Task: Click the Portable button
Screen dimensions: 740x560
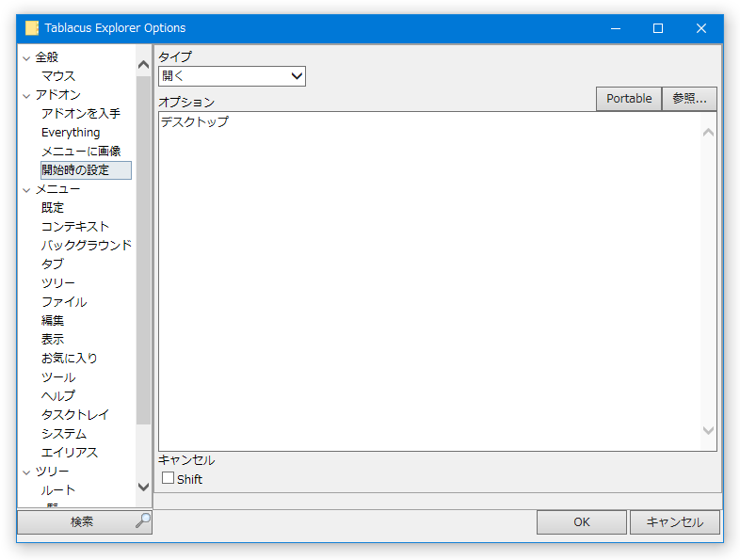Action: click(629, 99)
